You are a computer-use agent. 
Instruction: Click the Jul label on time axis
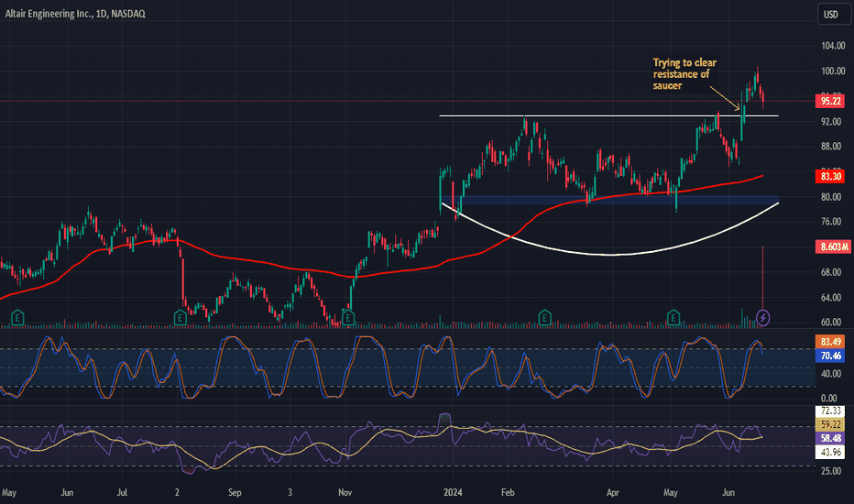click(x=122, y=493)
